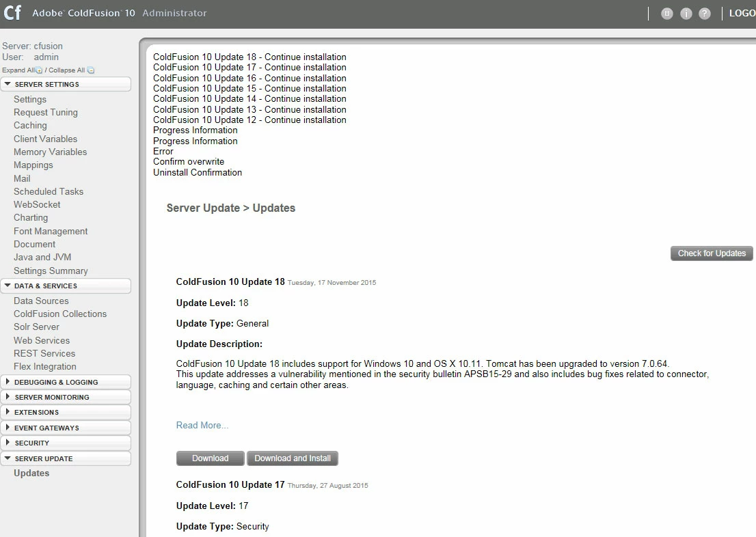The height and width of the screenshot is (537, 756).
Task: Open the system information (i) icon
Action: tap(686, 14)
